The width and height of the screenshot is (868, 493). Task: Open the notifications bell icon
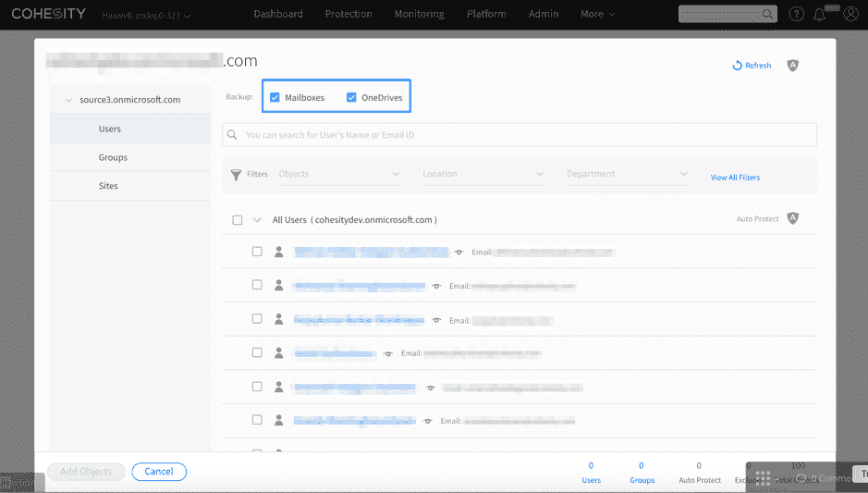tap(819, 15)
